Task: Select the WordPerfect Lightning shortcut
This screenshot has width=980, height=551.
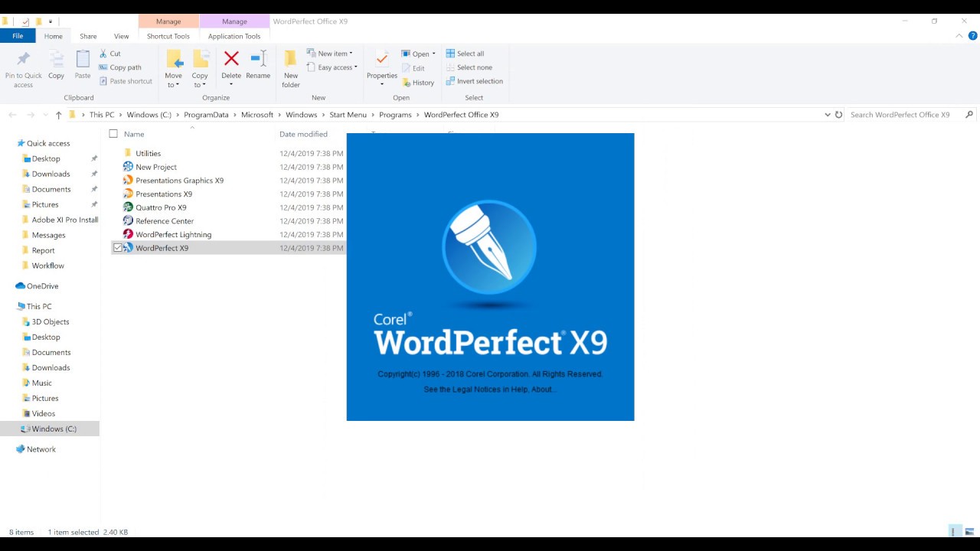Action: [x=174, y=234]
